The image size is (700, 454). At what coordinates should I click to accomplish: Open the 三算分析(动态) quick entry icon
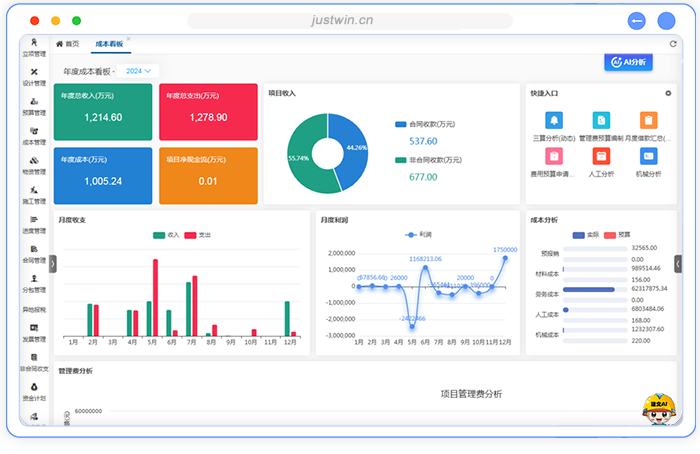pyautogui.click(x=554, y=121)
